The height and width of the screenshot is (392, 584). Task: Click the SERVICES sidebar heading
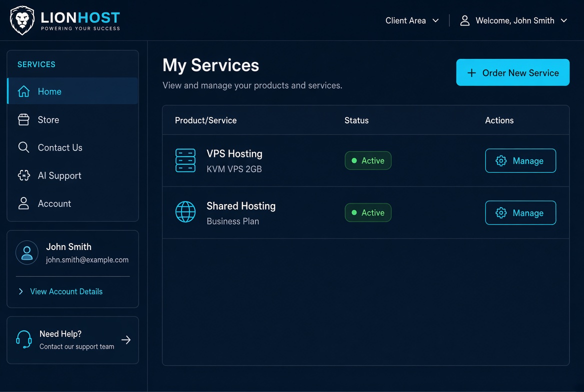click(36, 64)
